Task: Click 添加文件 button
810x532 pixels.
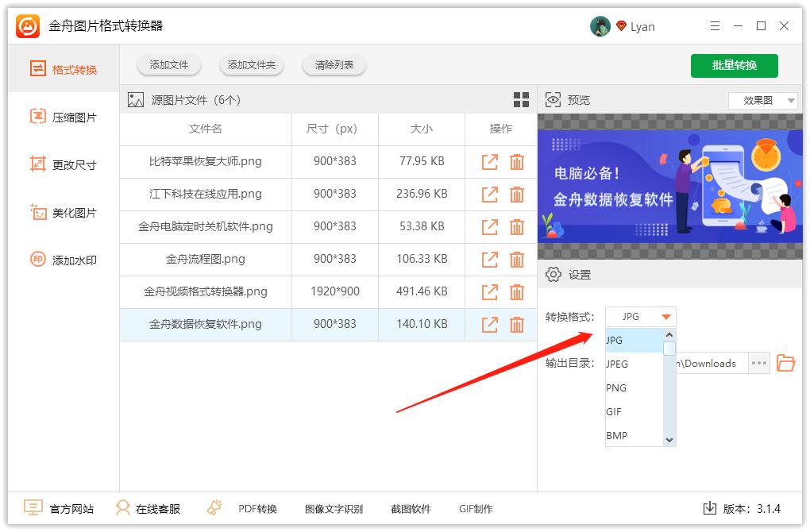Action: pyautogui.click(x=169, y=65)
